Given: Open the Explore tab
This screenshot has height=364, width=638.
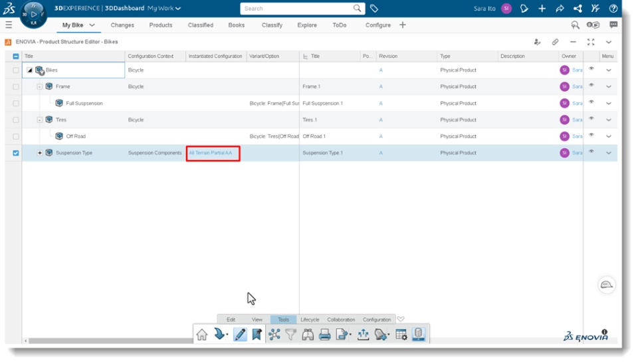Looking at the screenshot, I should tap(307, 25).
